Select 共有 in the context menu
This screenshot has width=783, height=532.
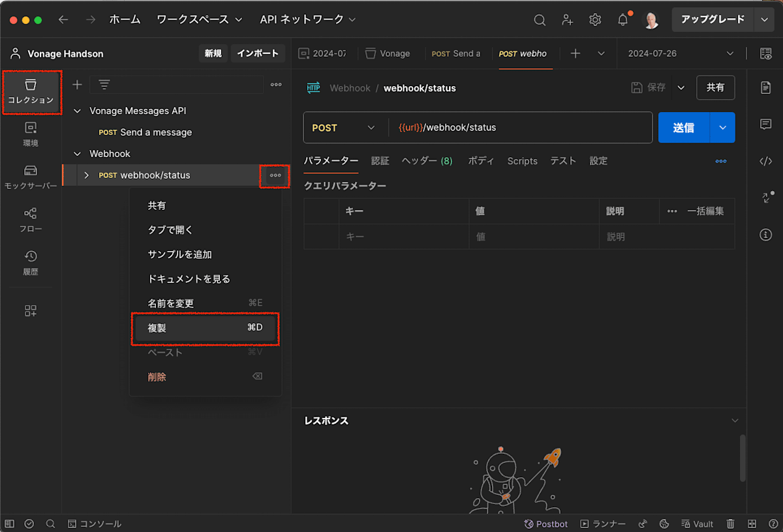(x=206, y=205)
